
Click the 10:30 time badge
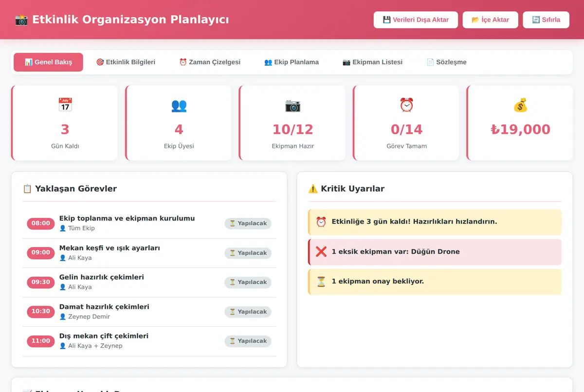click(41, 311)
